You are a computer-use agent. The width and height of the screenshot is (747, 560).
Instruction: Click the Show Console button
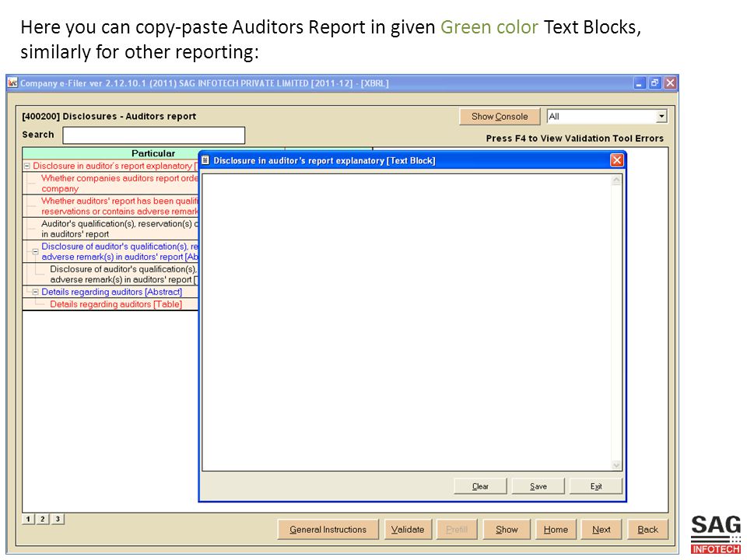coord(500,116)
